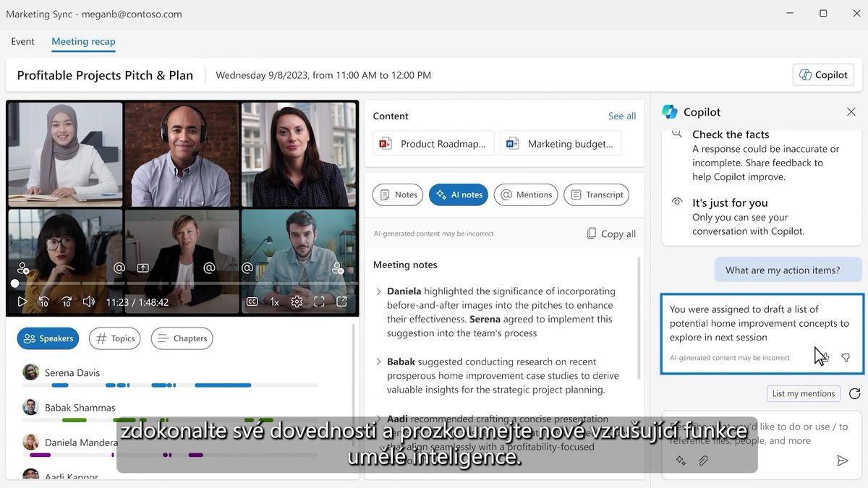Image resolution: width=868 pixels, height=488 pixels.
Task: Click the share-screen marker above the timeline
Action: 143,268
